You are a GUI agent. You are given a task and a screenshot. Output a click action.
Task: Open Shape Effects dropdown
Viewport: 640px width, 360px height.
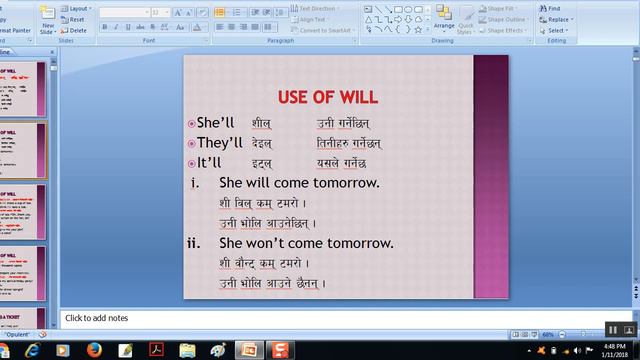coord(502,30)
